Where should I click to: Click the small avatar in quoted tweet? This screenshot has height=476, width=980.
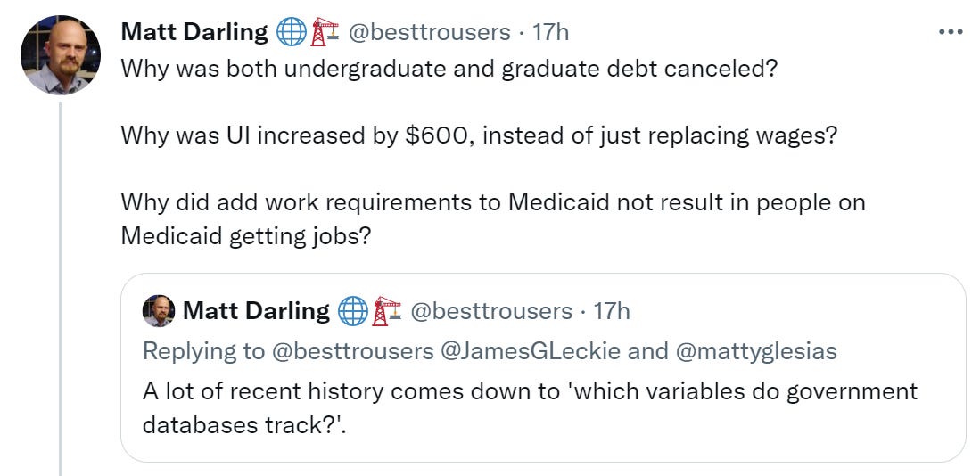[159, 311]
